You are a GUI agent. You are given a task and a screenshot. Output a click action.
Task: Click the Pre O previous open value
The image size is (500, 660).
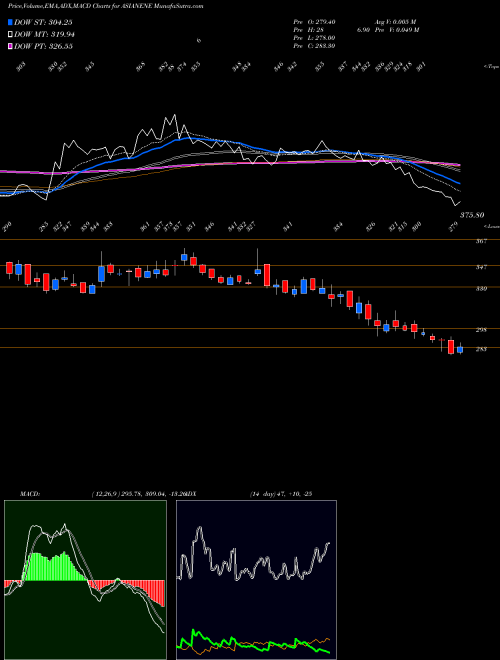pos(314,21)
